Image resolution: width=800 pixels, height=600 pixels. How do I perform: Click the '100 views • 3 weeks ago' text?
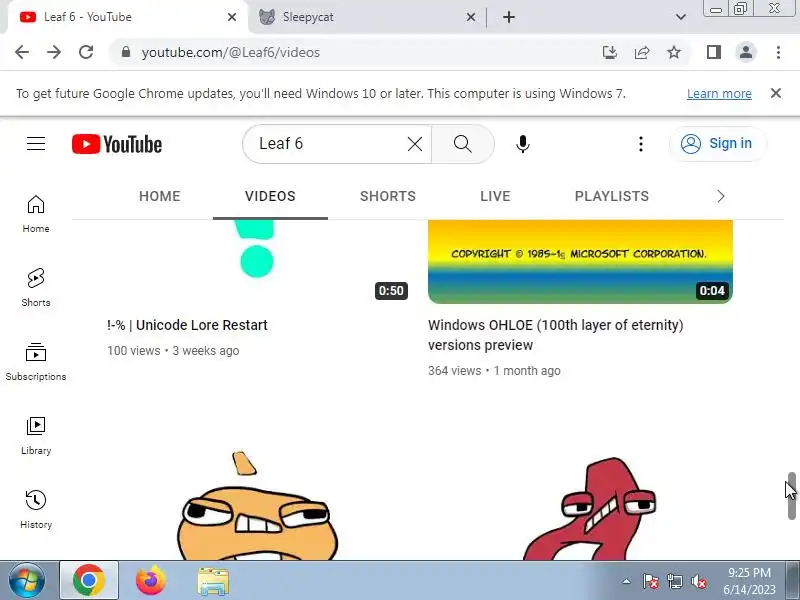pos(173,351)
